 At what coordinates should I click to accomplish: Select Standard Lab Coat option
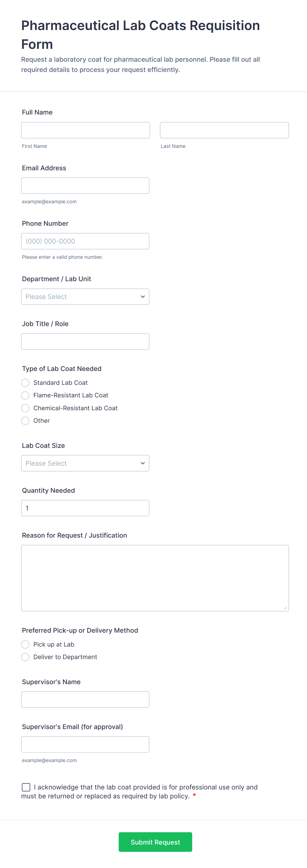point(25,383)
